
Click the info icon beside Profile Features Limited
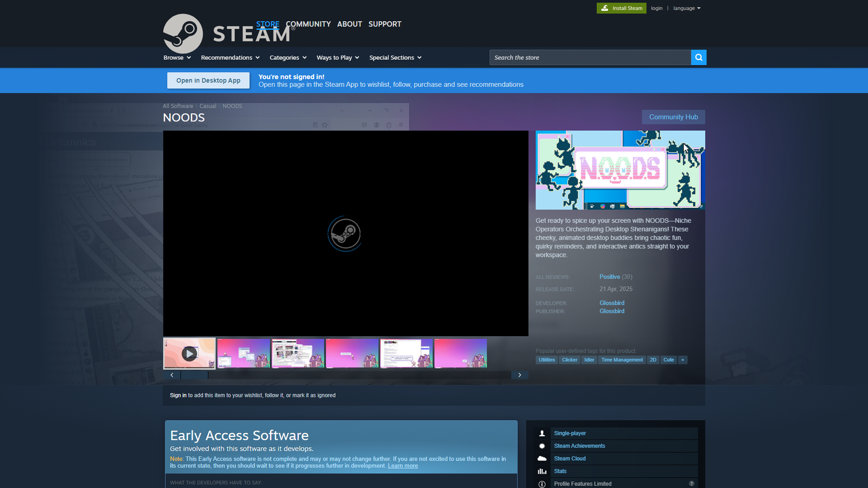click(x=541, y=483)
